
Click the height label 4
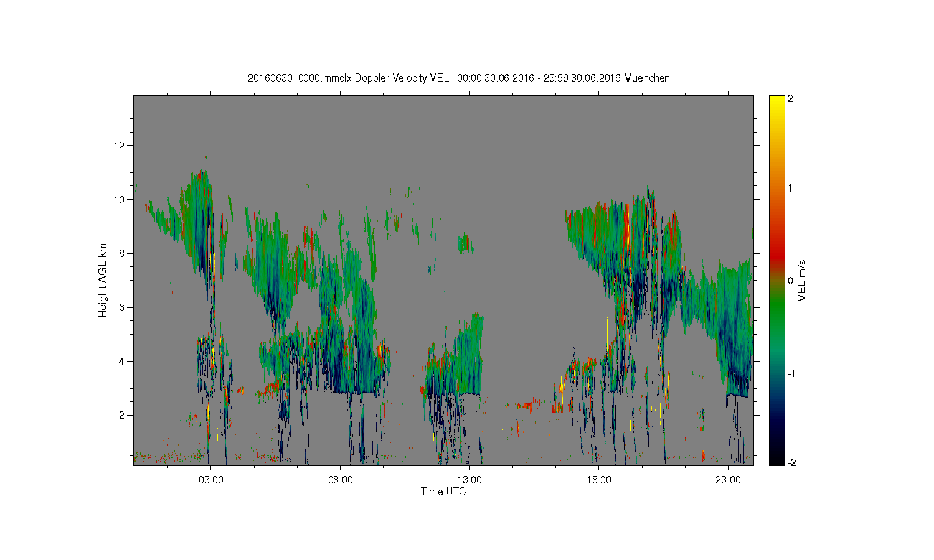point(122,361)
